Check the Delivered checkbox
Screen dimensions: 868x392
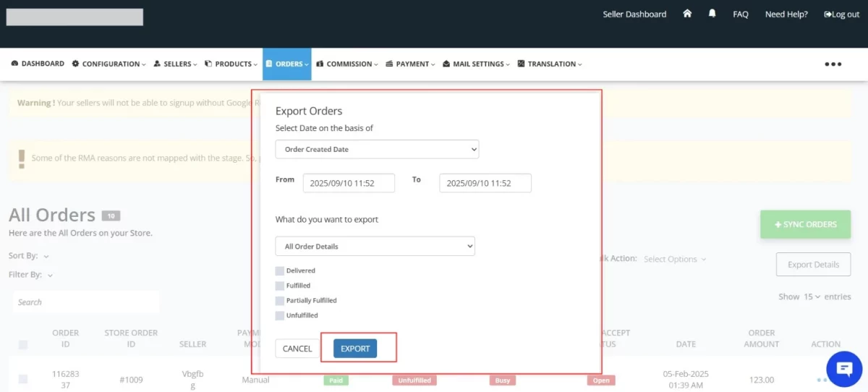tap(280, 270)
